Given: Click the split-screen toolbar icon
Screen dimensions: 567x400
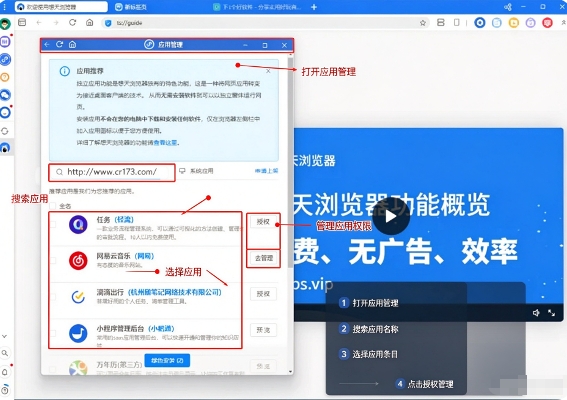Looking at the screenshot, I should 440,22.
